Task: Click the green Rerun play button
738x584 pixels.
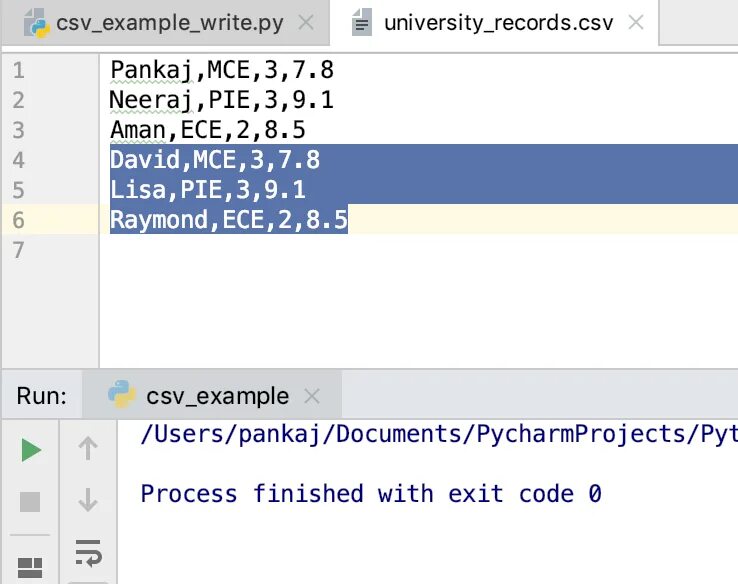Action: point(31,450)
